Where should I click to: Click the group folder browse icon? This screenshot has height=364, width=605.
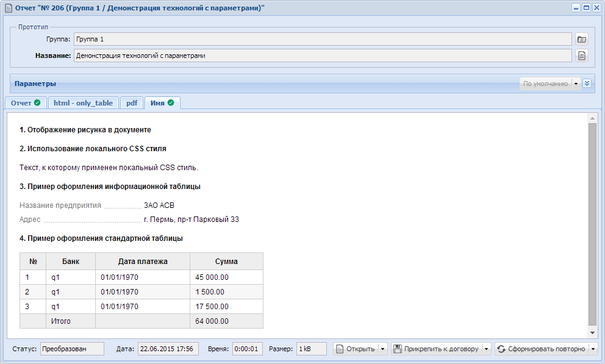[581, 40]
